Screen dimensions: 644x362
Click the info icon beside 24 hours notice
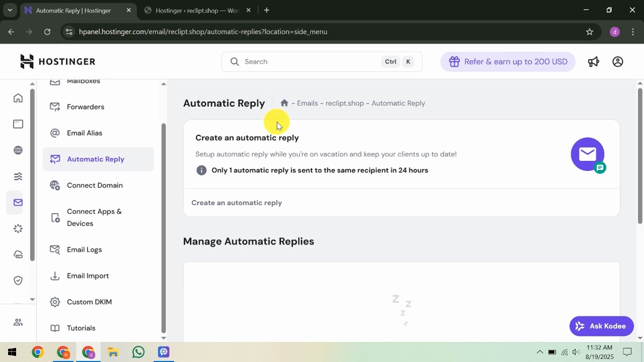(x=201, y=170)
